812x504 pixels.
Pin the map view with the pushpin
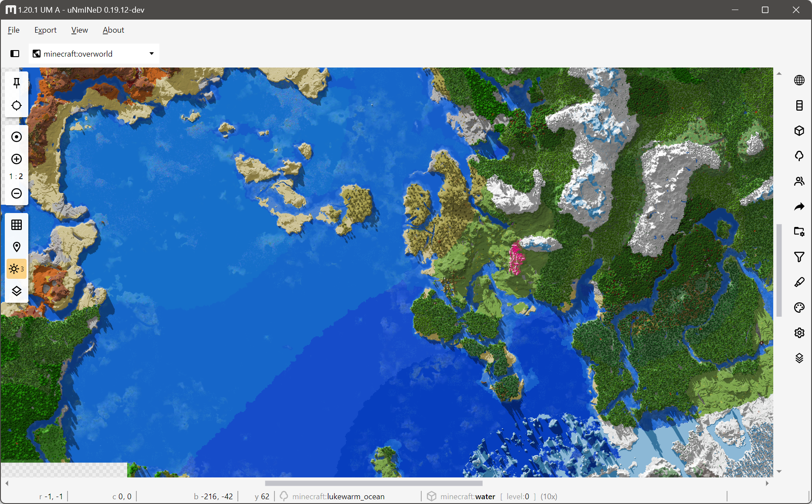click(16, 83)
